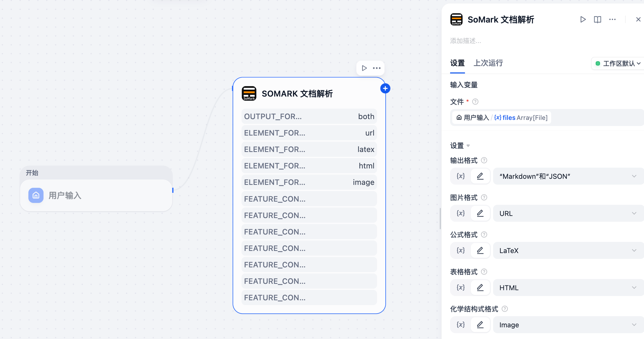Screen dimensions: 644x339
Task: Show help tooltip for 化学结构式格式
Action: pyautogui.click(x=505, y=309)
